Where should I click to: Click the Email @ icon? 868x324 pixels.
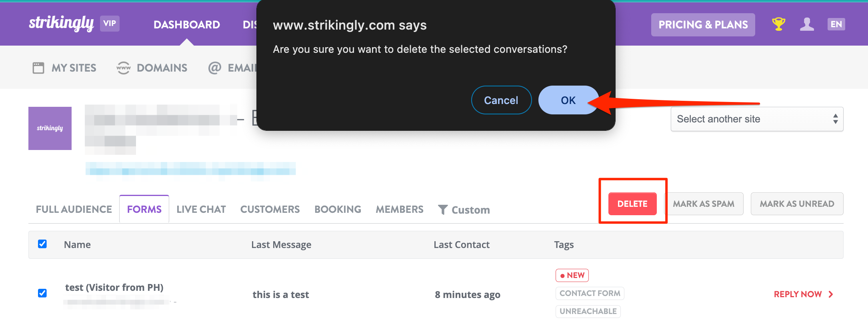[x=215, y=68]
